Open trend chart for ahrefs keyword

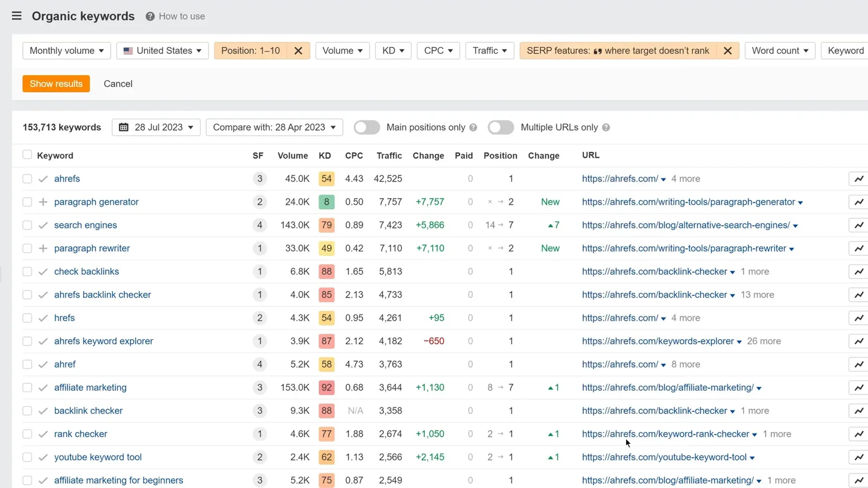(x=859, y=179)
